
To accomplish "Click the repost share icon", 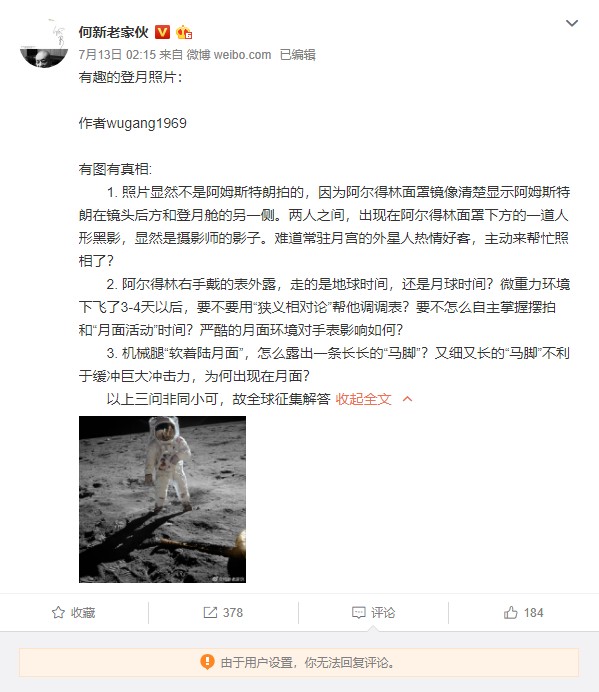I will (x=210, y=613).
